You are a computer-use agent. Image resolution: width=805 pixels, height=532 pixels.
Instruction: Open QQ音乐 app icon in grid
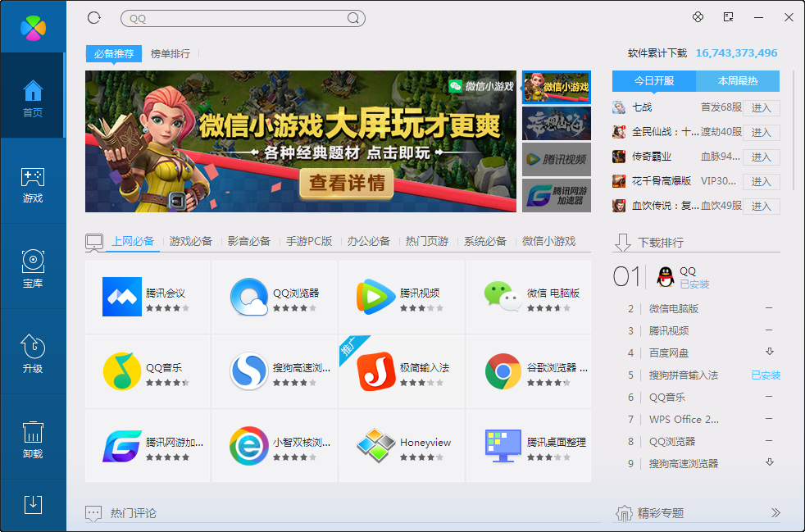pos(122,371)
